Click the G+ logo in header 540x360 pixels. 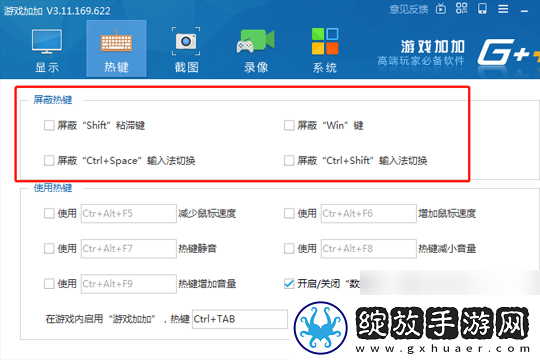coord(508,52)
